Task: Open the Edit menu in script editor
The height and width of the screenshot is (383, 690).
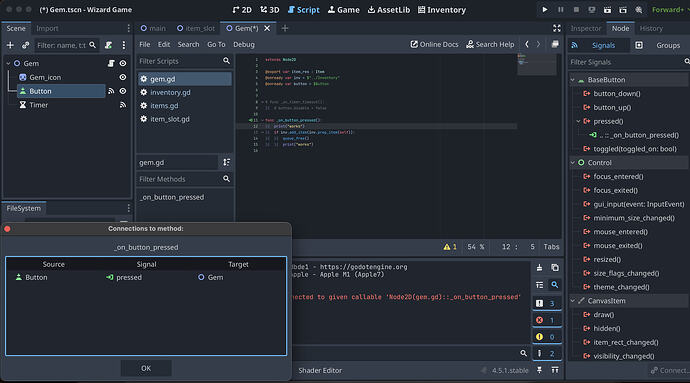Action: (x=164, y=44)
